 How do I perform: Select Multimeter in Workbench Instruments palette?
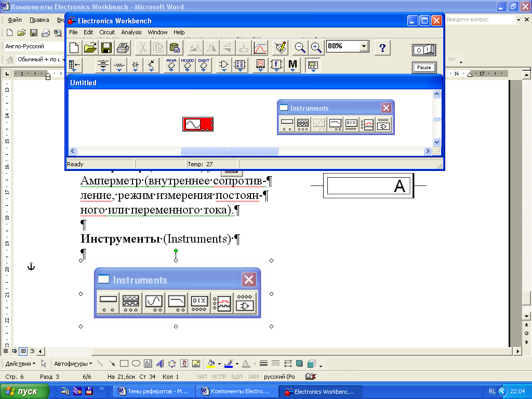coord(287,124)
